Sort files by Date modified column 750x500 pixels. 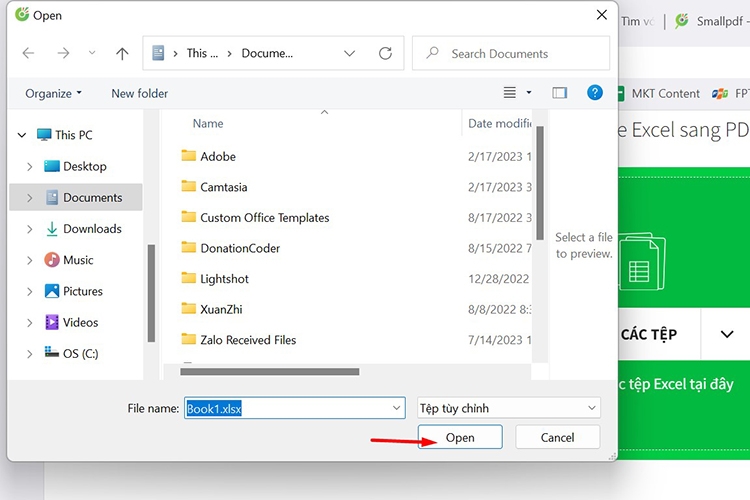click(x=499, y=123)
